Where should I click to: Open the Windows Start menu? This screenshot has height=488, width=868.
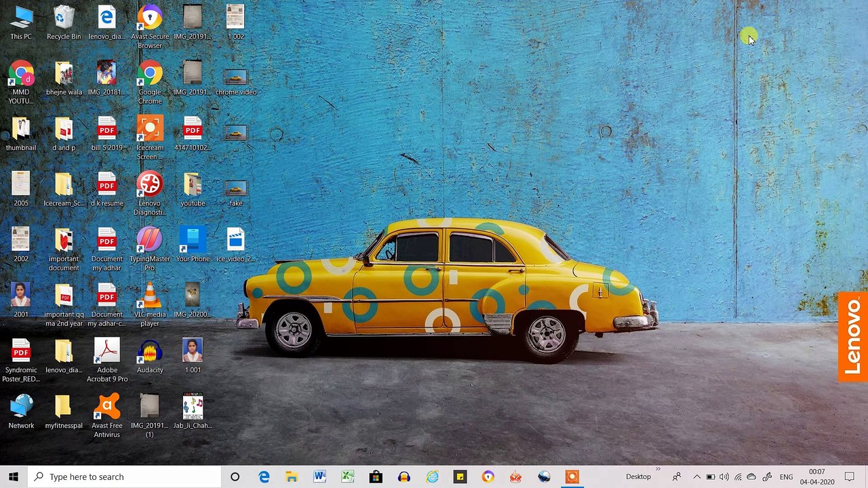coord(14,476)
